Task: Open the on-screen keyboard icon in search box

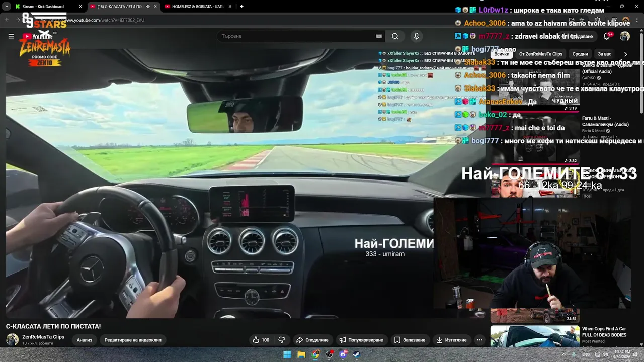Action: click(379, 36)
